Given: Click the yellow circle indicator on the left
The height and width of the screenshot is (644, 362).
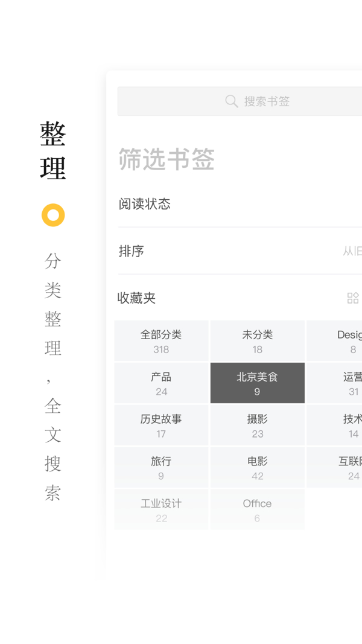Looking at the screenshot, I should pyautogui.click(x=52, y=214).
